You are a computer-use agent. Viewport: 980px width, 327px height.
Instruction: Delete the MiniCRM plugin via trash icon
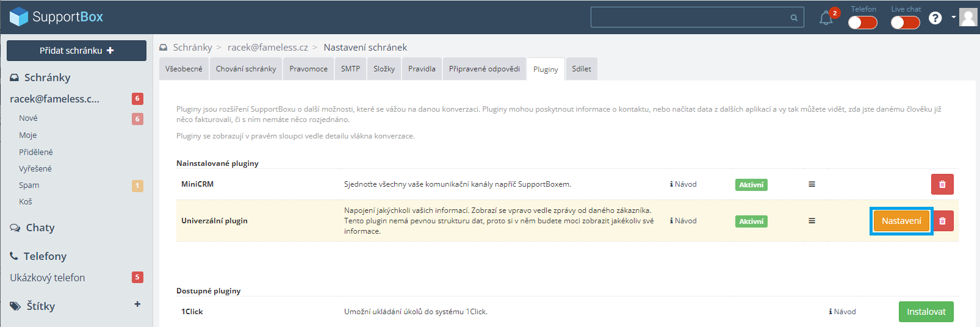(942, 184)
